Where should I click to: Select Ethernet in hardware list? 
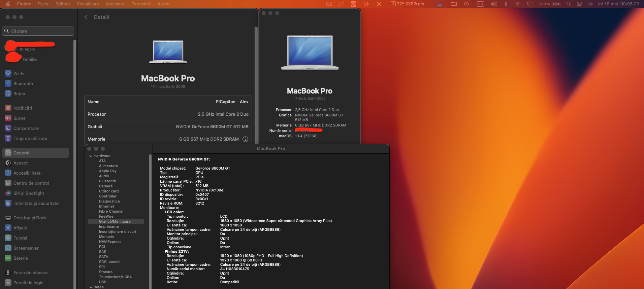[x=106, y=206]
